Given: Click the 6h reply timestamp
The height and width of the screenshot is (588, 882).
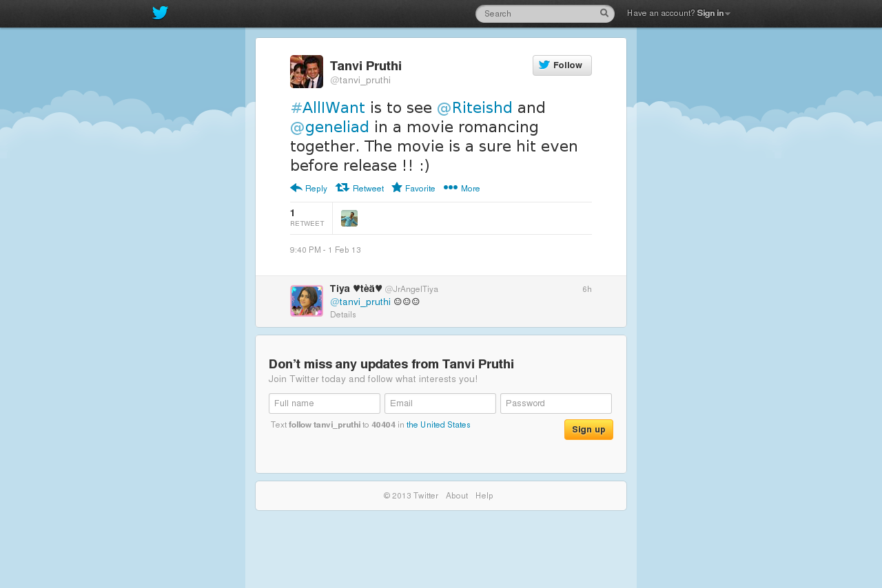Looking at the screenshot, I should click(587, 289).
